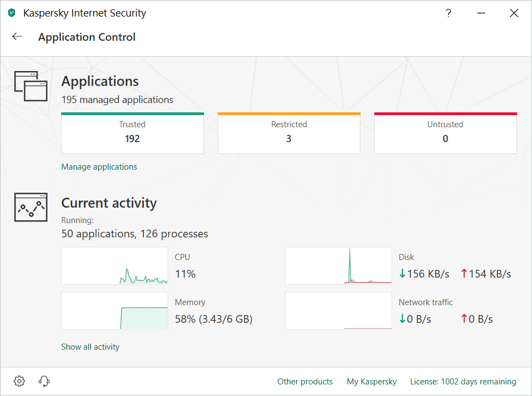Screen dimensions: 532x396
Task: Click the Network traffic graph
Action: click(x=338, y=311)
